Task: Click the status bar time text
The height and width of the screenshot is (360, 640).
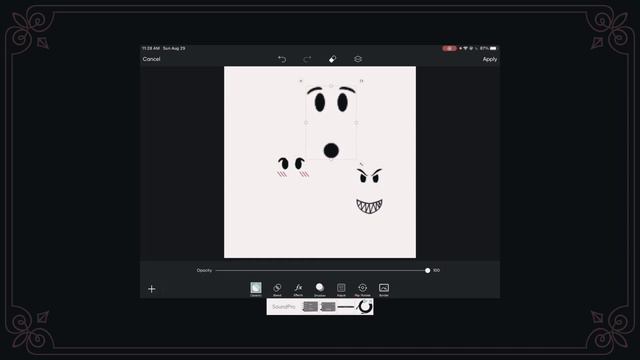Action: click(x=151, y=48)
